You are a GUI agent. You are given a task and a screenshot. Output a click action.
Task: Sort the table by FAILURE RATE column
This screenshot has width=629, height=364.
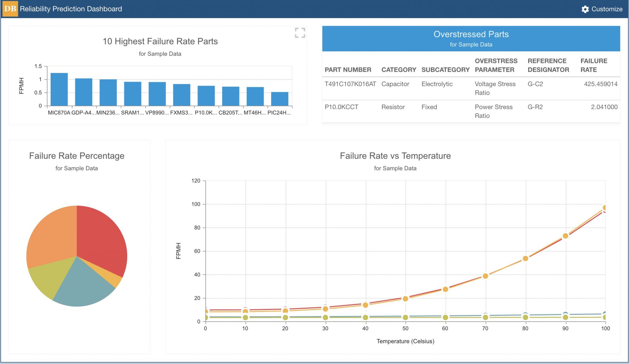tap(594, 65)
